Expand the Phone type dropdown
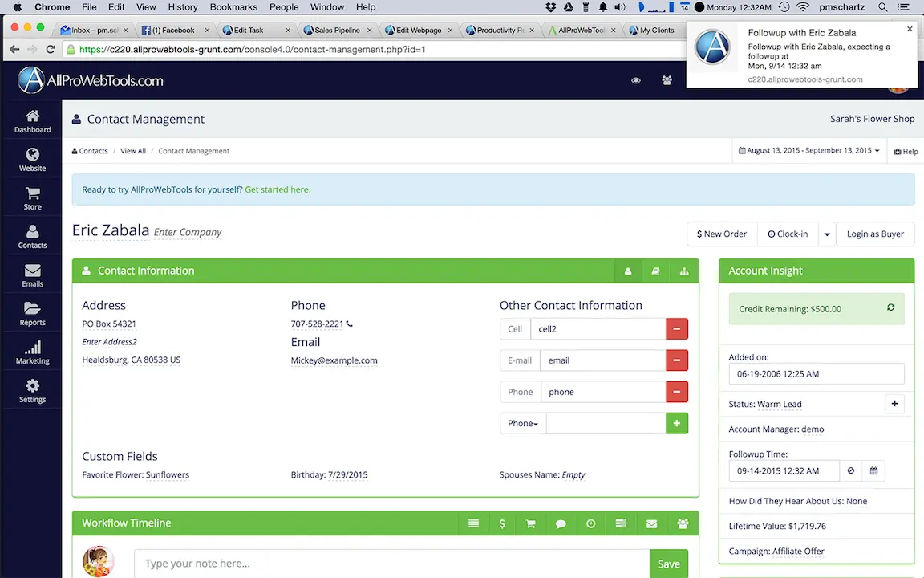Image resolution: width=924 pixels, height=578 pixels. pyautogui.click(x=523, y=424)
